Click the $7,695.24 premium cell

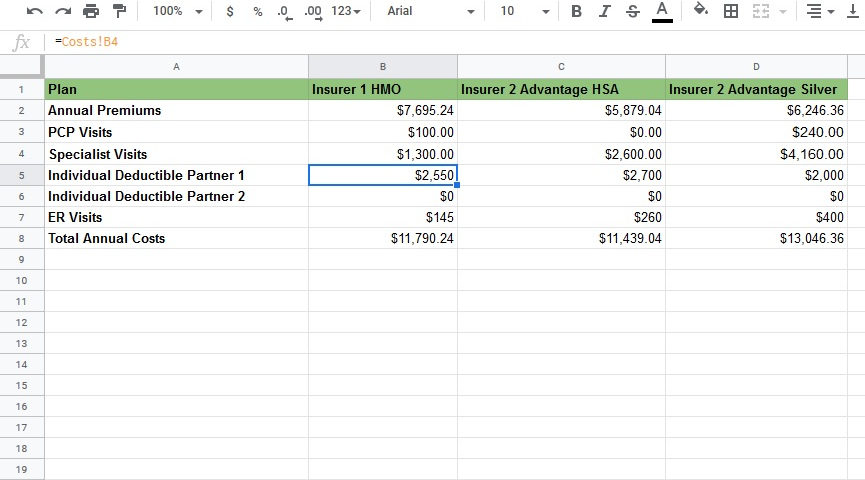tap(383, 110)
